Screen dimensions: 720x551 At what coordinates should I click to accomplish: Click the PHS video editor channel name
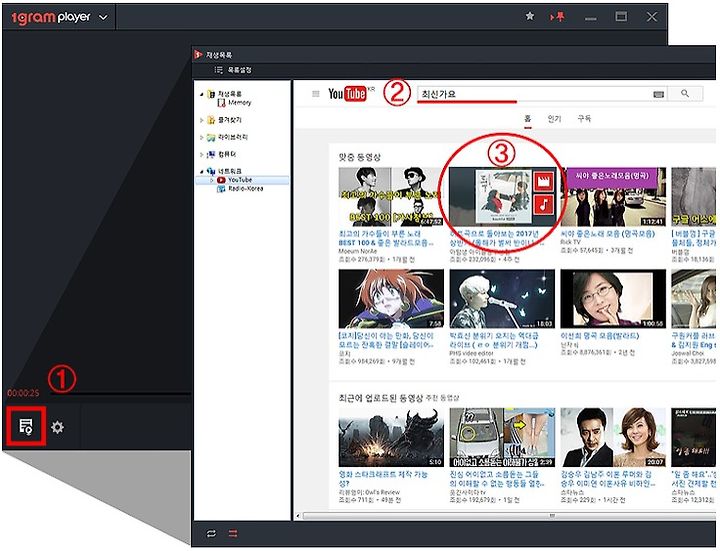[x=471, y=353]
